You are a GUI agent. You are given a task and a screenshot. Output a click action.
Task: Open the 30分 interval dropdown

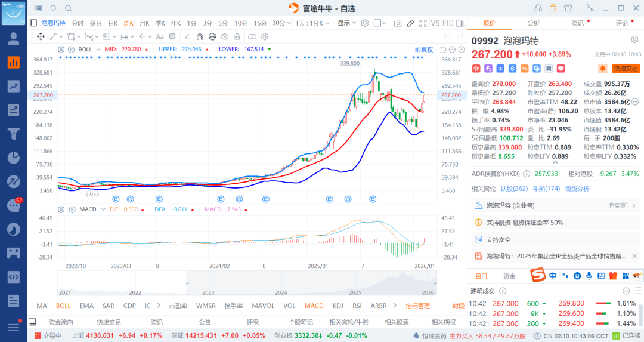click(x=281, y=23)
